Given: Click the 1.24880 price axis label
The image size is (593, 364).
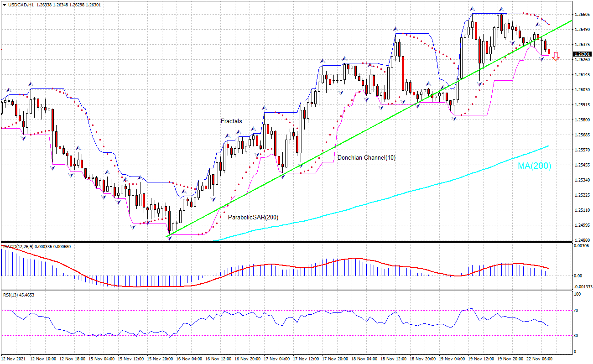Looking at the screenshot, I should 583,240.
